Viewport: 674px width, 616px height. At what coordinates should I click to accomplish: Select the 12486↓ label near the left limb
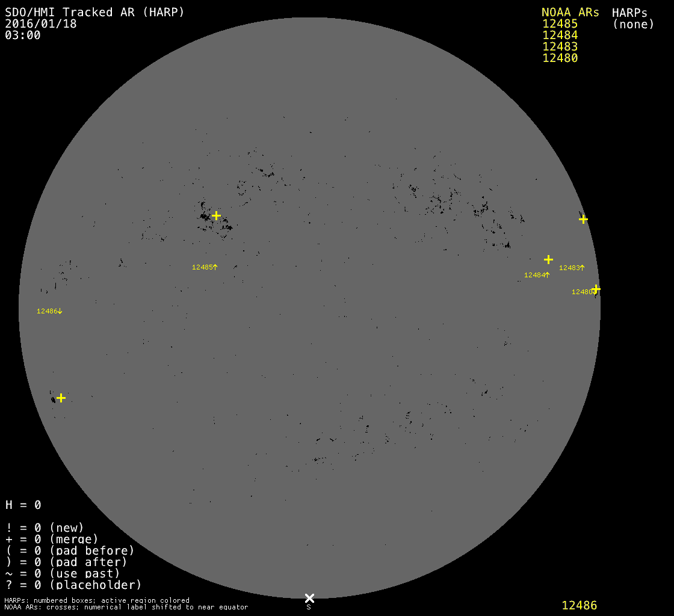49,311
